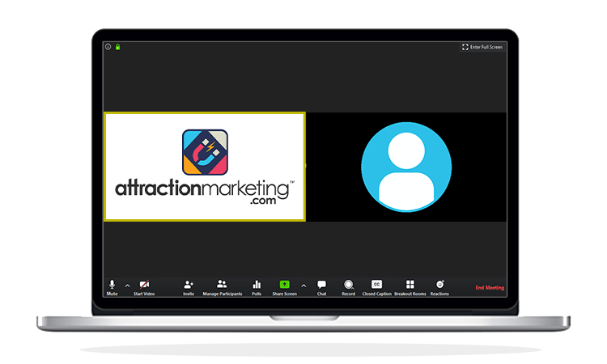Select the blue avatar participant tile
Viewport: 607px width, 364px height.
click(x=406, y=167)
